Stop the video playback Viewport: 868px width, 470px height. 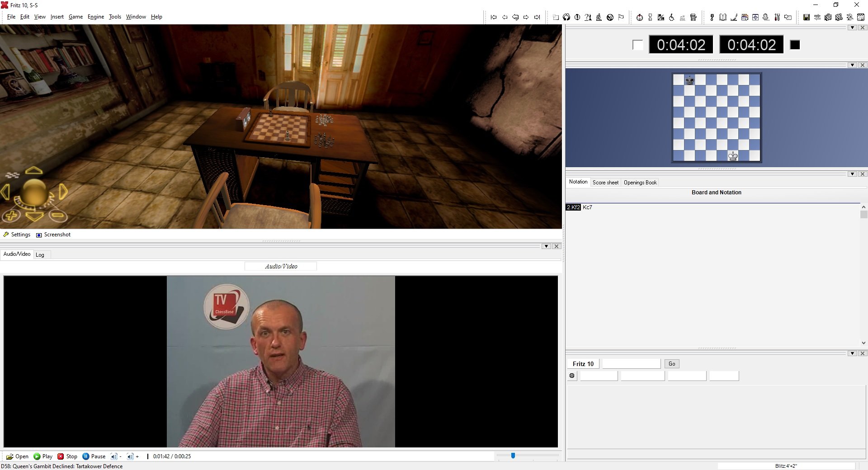tap(67, 456)
